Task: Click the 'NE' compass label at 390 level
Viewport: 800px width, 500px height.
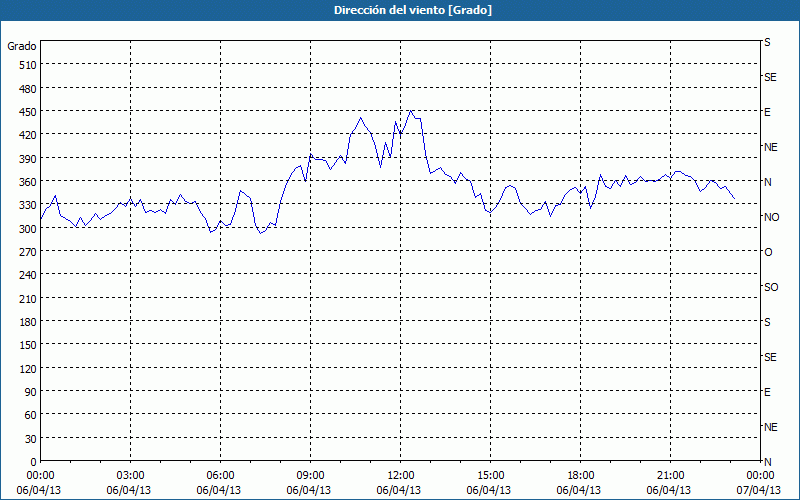Action: pyautogui.click(x=771, y=147)
